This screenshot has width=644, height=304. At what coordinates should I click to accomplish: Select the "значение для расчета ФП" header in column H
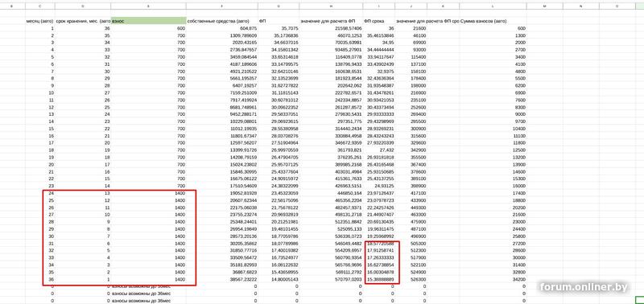pyautogui.click(x=331, y=21)
